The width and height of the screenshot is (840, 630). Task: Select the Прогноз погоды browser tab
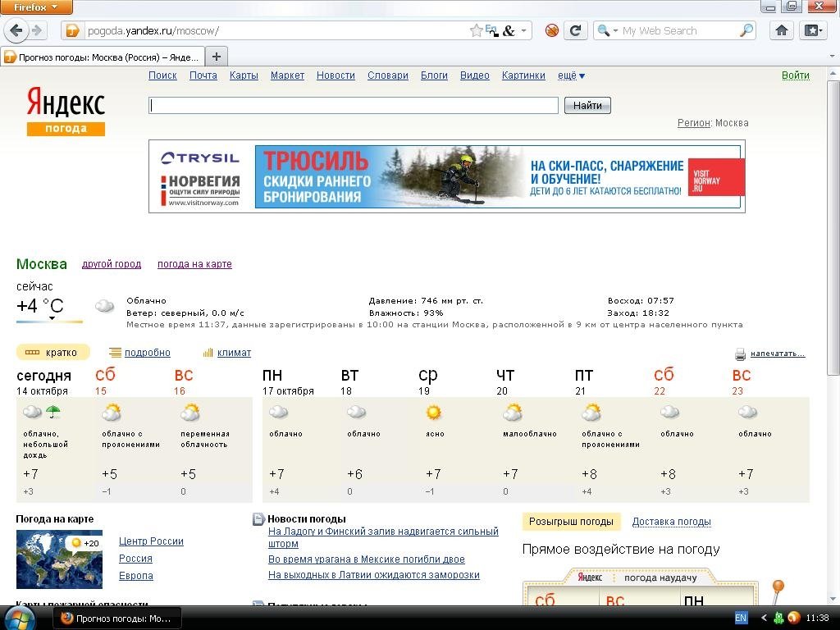click(x=102, y=57)
